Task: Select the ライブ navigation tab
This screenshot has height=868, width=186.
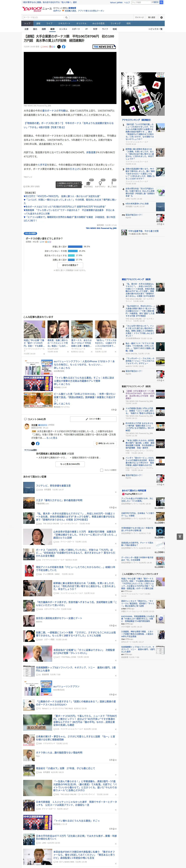Action: [x=49, y=24]
